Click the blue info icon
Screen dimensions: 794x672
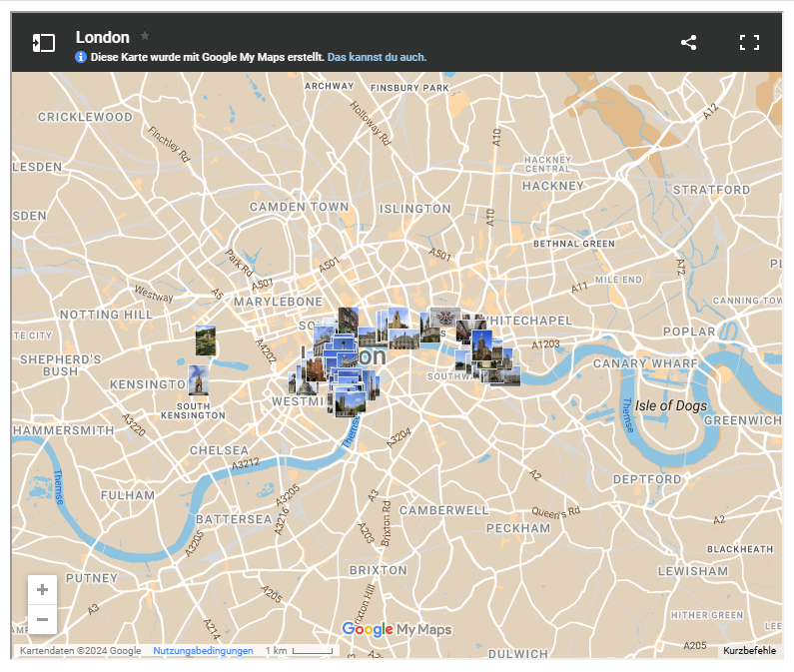click(81, 57)
